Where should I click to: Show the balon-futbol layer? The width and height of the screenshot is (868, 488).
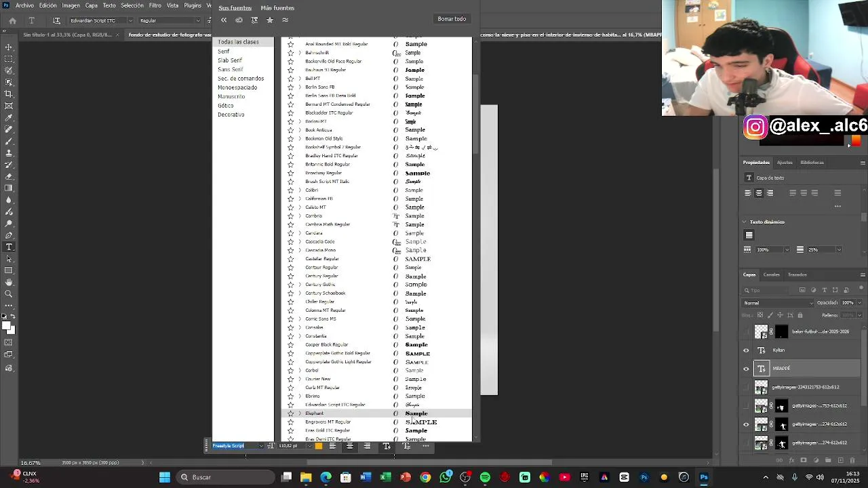pyautogui.click(x=747, y=331)
